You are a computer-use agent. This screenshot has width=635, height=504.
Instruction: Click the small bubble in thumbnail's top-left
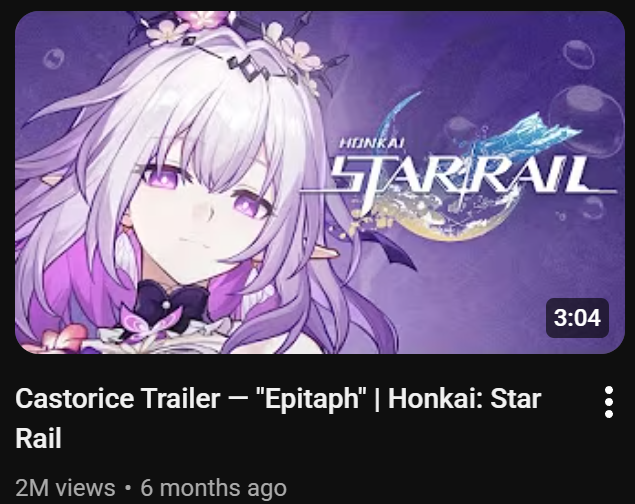[54, 58]
